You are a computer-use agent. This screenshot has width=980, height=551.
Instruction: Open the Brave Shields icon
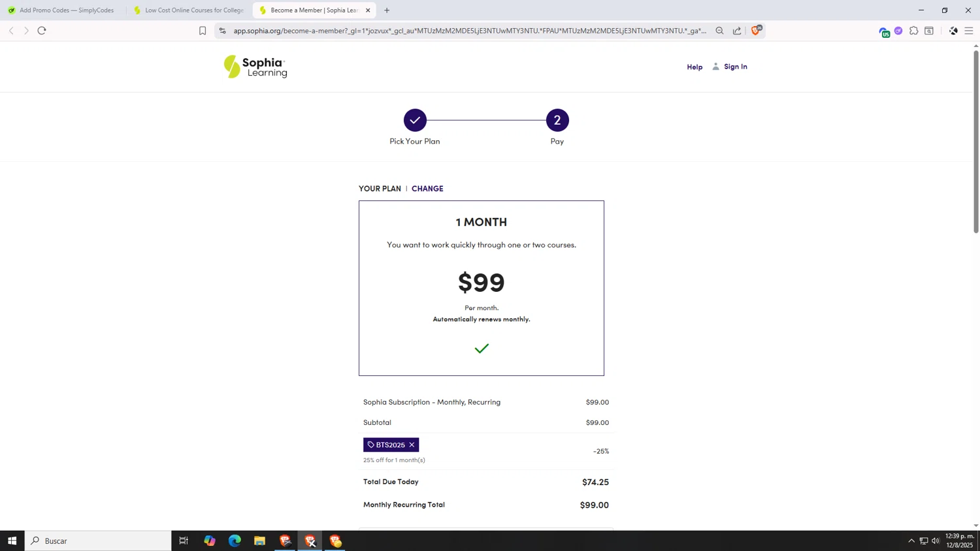pyautogui.click(x=756, y=31)
